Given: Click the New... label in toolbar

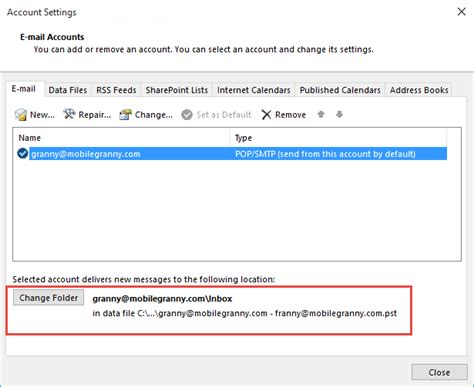Looking at the screenshot, I should (42, 115).
